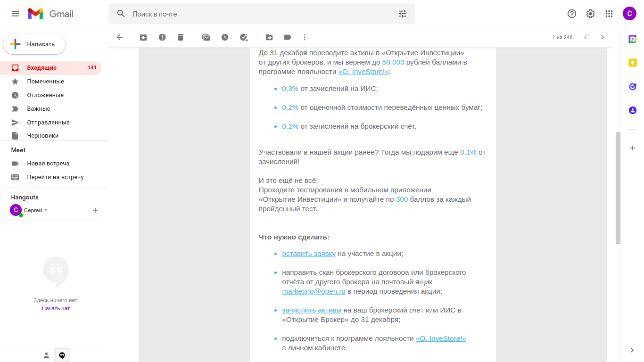
Task: Open the account avatar menu
Action: tap(629, 14)
